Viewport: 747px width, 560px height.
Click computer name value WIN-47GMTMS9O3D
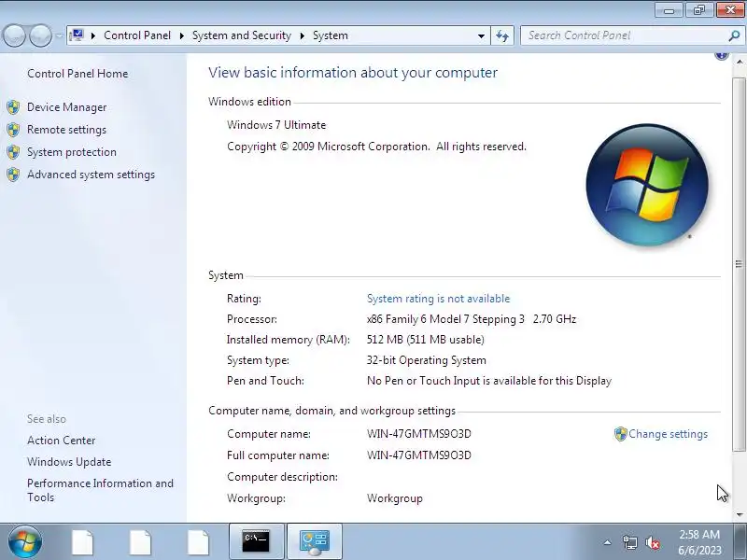pos(418,434)
